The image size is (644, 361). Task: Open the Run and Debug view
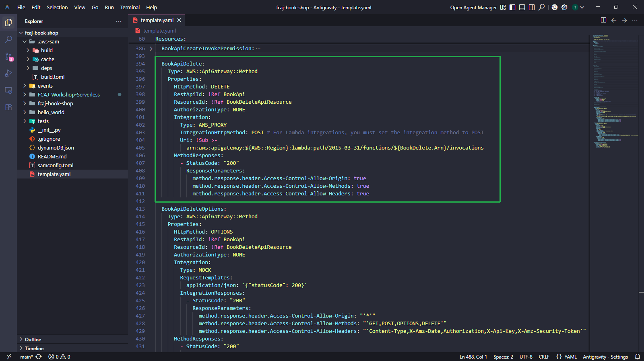coord(8,73)
